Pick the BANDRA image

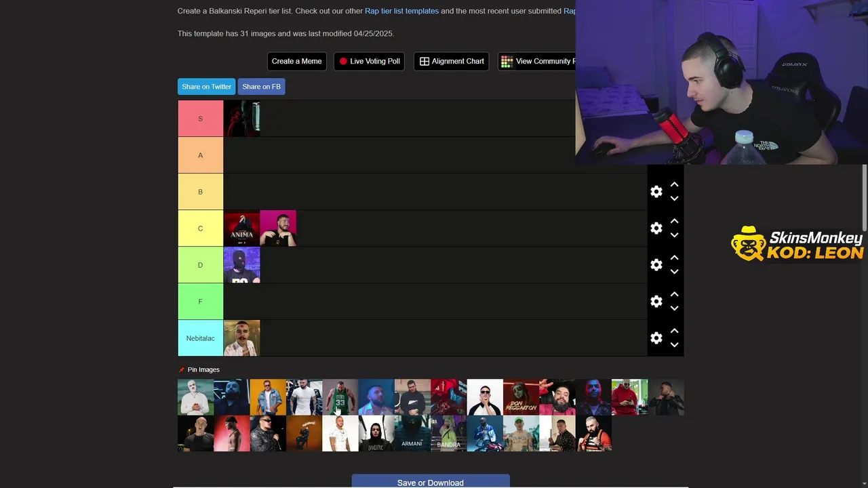(449, 433)
